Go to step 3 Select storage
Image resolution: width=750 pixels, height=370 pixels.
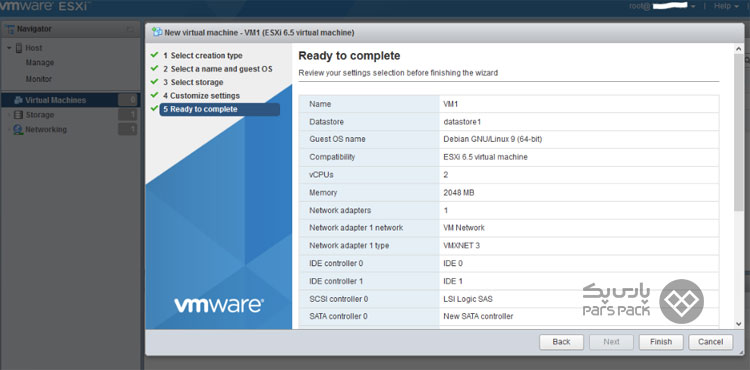pyautogui.click(x=193, y=82)
